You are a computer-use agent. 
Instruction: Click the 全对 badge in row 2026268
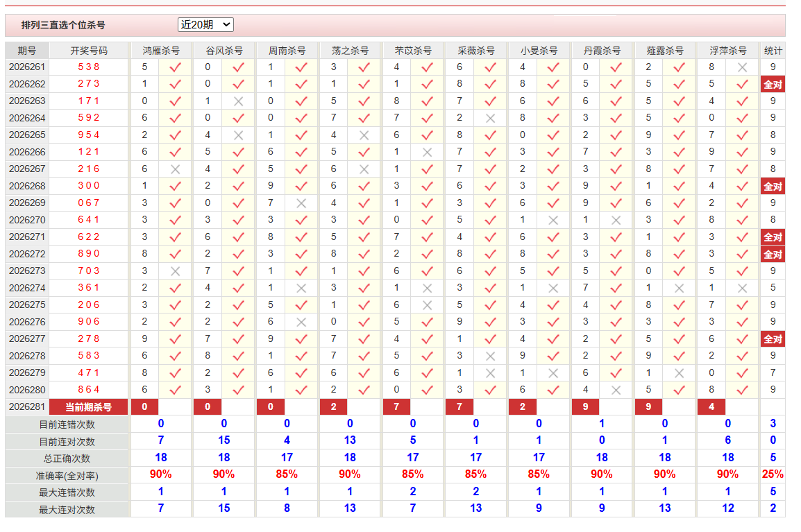[x=773, y=187]
